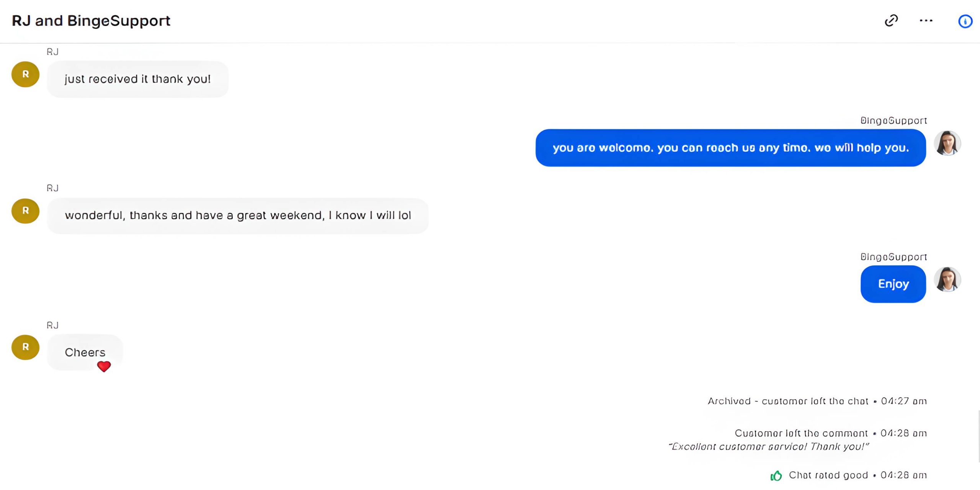The image size is (980, 490).
Task: Click the 'wonderful, thanks and have a great weekend' message
Action: tap(237, 216)
